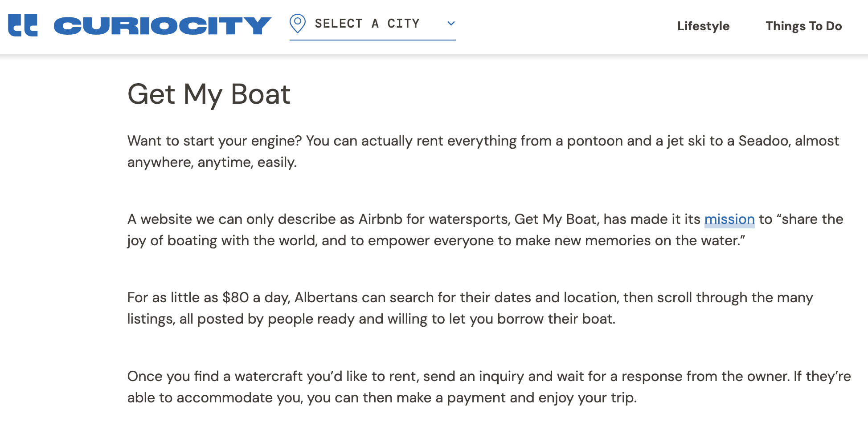Image resolution: width=868 pixels, height=438 pixels.
Task: Click the Get My Boat heading
Action: [209, 94]
